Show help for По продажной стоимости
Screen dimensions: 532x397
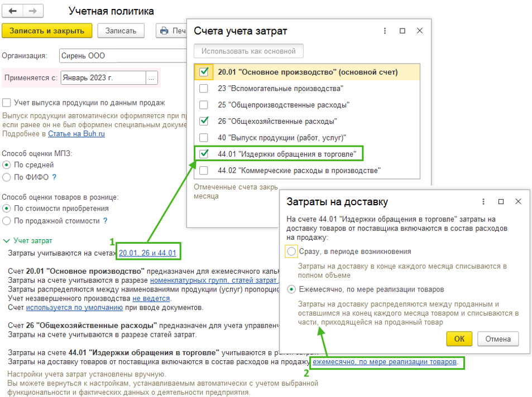105,221
